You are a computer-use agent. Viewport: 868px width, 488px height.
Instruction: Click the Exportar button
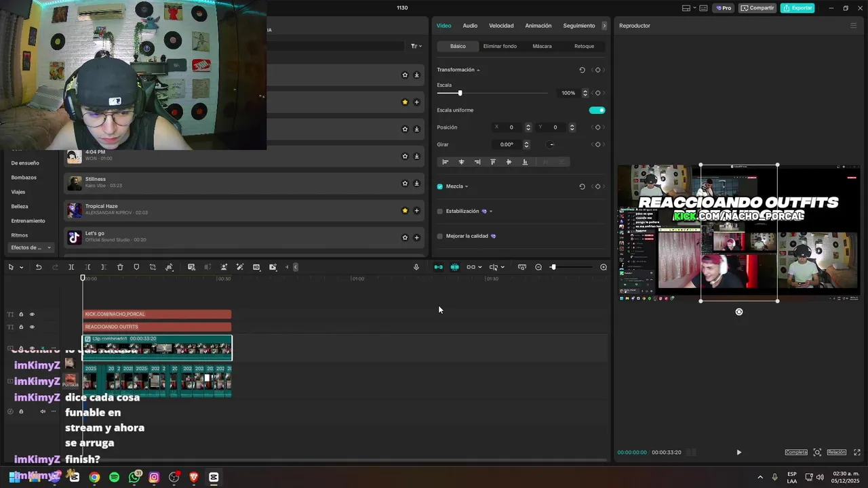pyautogui.click(x=797, y=8)
